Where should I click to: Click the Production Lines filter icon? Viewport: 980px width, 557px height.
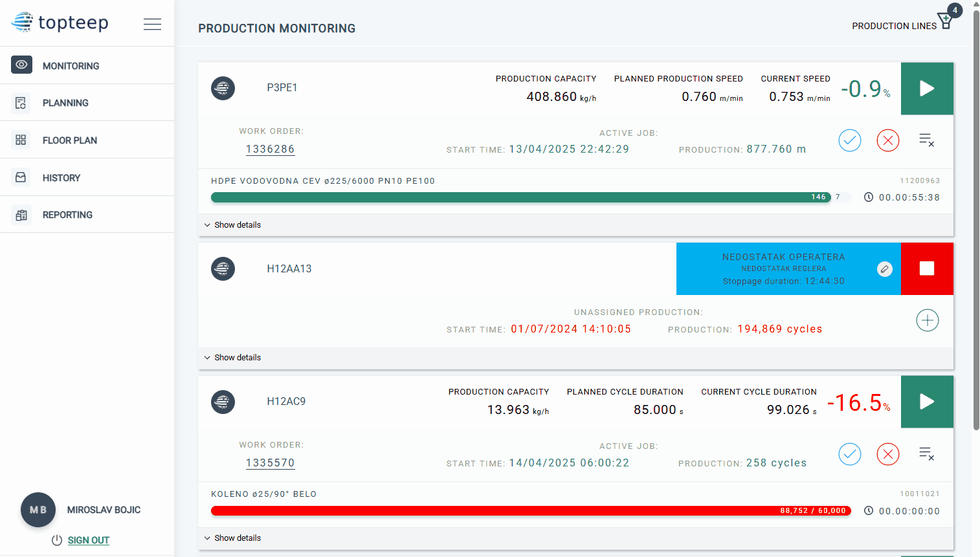coord(945,22)
